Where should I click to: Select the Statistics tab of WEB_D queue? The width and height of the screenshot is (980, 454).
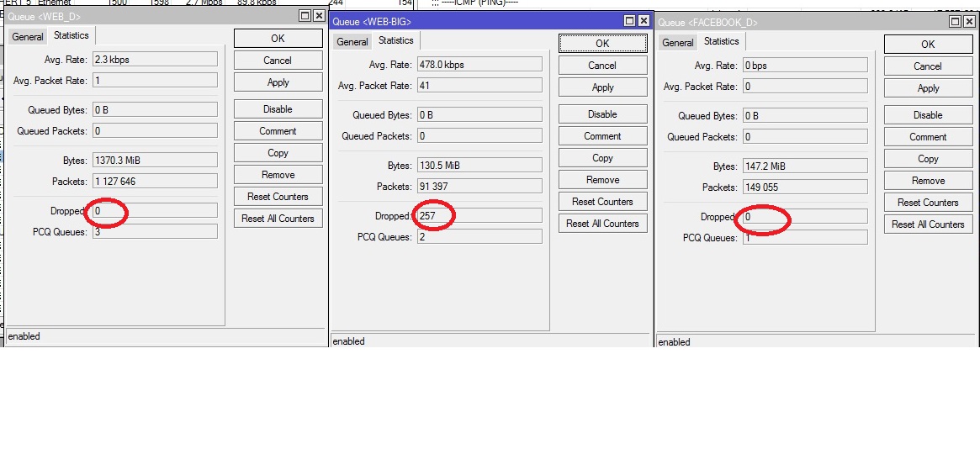pos(72,35)
